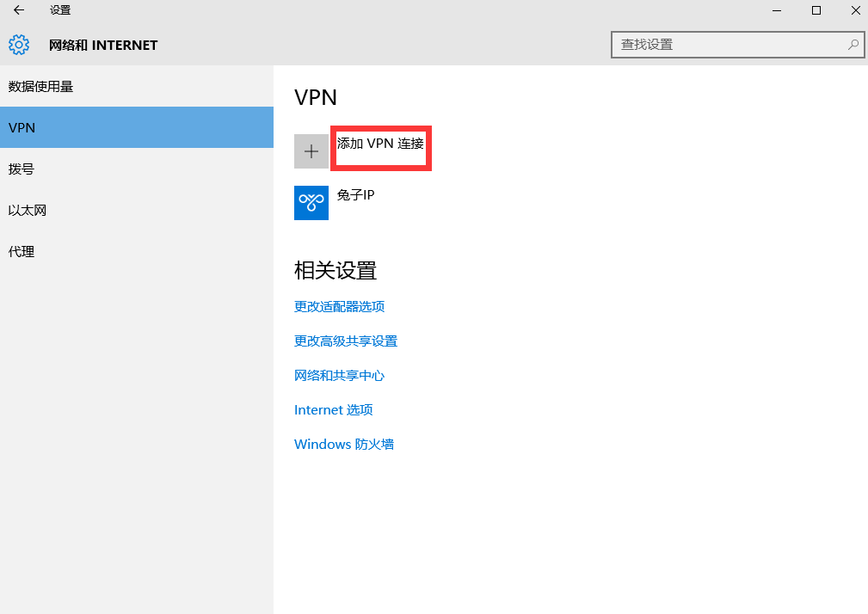Open the Windows 防火墙 link
Screen dimensions: 868x614
tap(344, 445)
